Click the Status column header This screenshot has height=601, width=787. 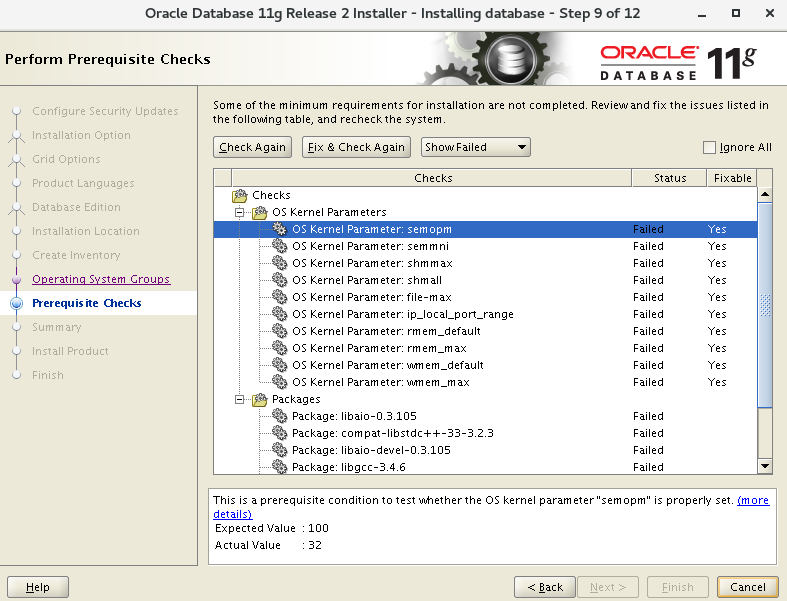[x=670, y=178]
